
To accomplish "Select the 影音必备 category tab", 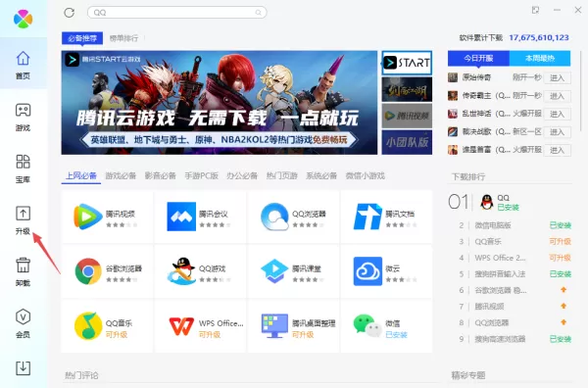I will pos(160,175).
